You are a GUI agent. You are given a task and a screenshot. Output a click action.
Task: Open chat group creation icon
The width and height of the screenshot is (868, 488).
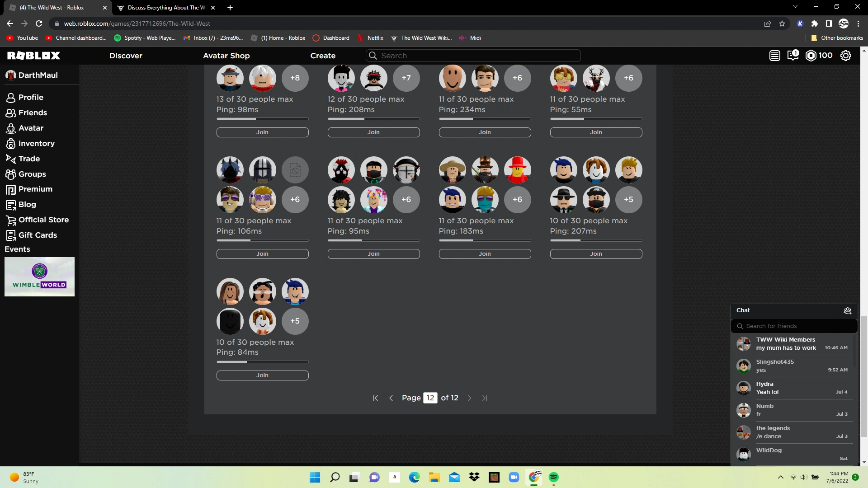coord(847,310)
